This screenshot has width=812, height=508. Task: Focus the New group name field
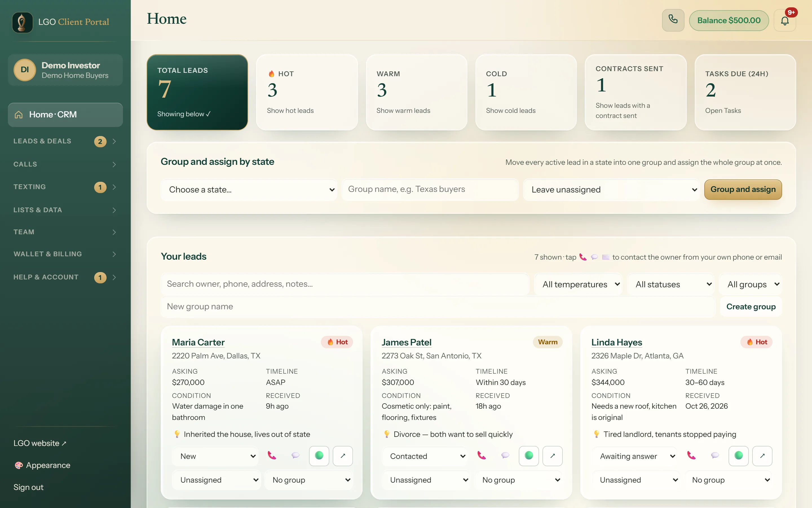438,307
